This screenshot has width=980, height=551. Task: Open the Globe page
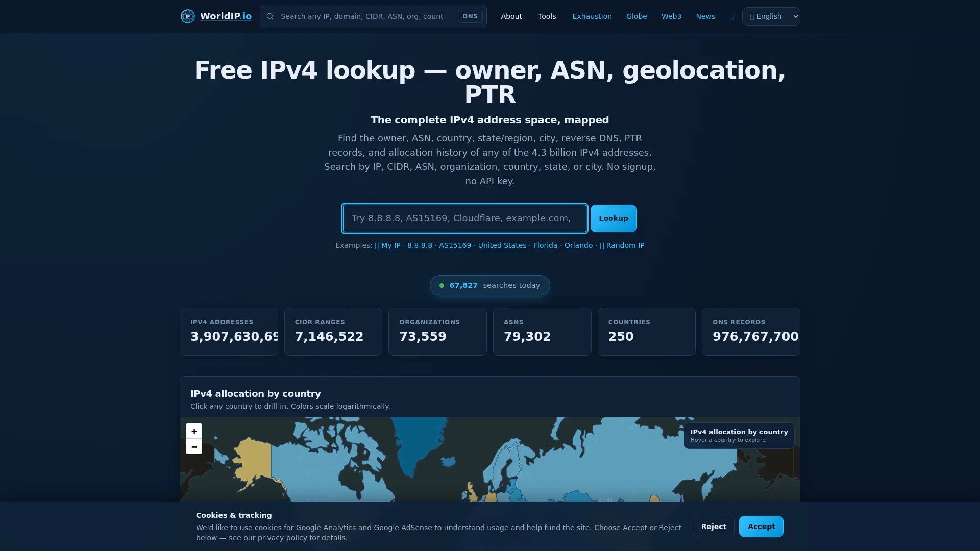click(x=636, y=16)
